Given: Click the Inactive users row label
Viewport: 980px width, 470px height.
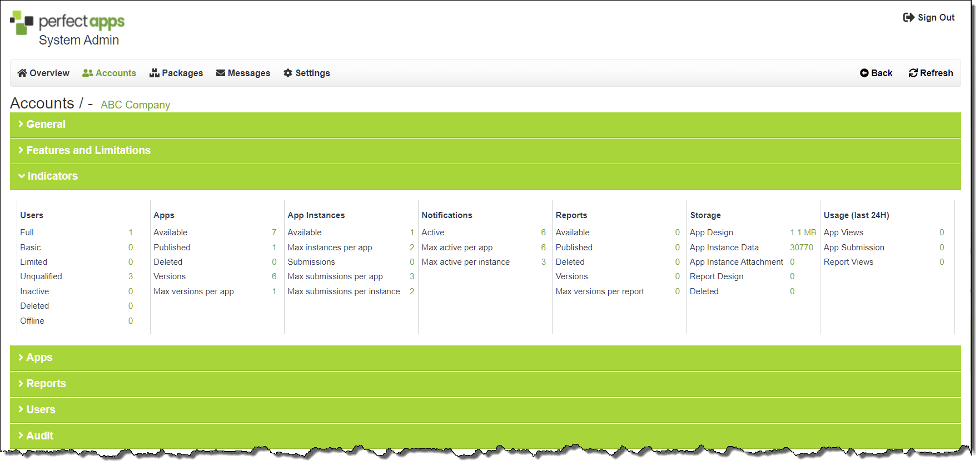Looking at the screenshot, I should [34, 291].
